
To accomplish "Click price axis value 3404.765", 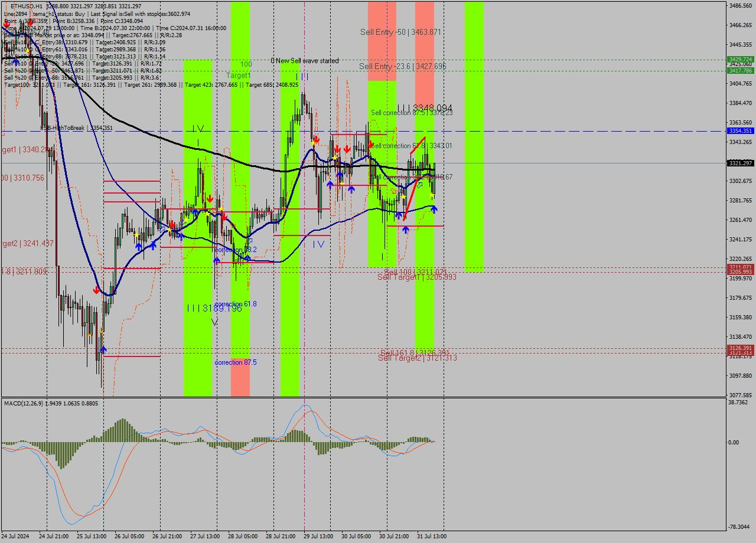I will [741, 83].
